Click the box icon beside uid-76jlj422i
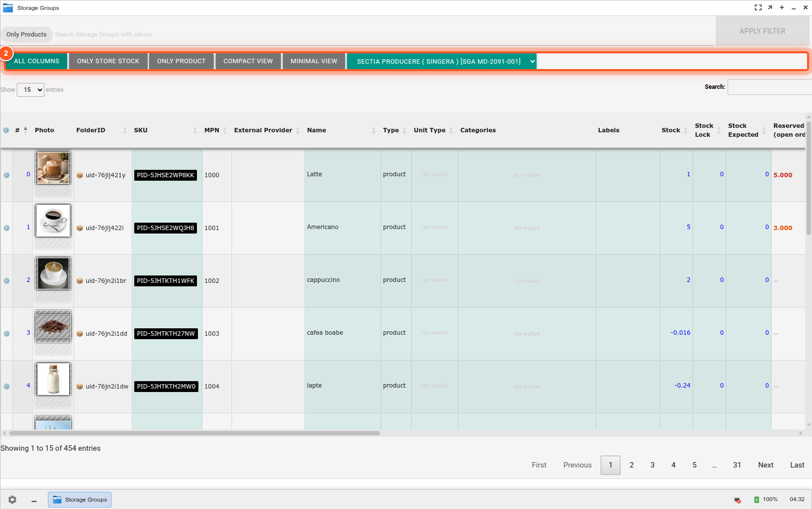Viewport: 812px width, 509px height. 79,228
